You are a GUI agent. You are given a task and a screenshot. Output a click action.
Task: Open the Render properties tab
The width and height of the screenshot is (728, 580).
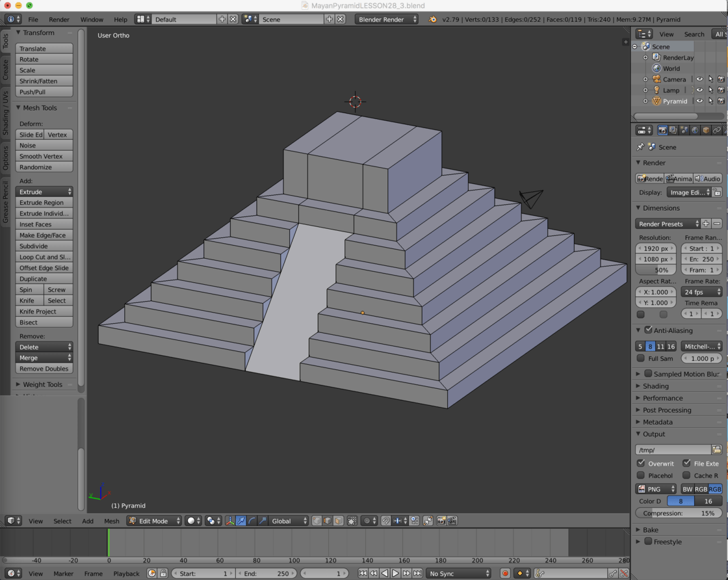pyautogui.click(x=662, y=130)
